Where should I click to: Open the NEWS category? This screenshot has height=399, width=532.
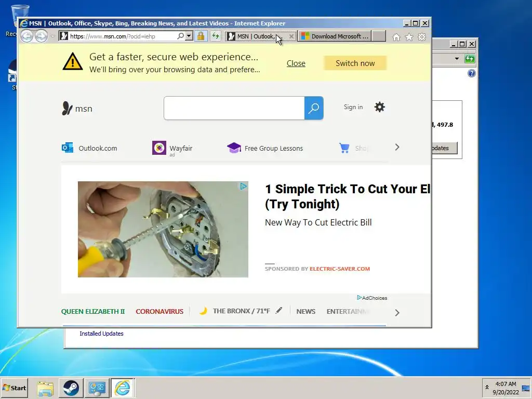[x=305, y=312]
